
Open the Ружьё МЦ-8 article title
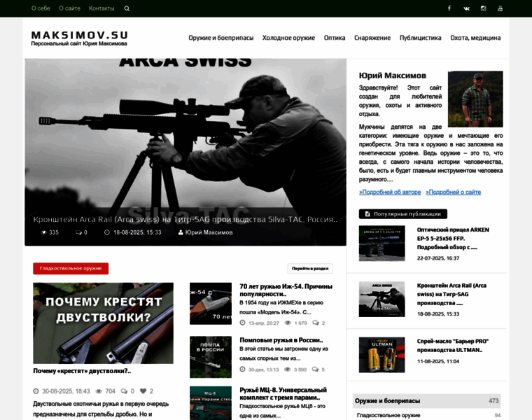[x=283, y=393]
